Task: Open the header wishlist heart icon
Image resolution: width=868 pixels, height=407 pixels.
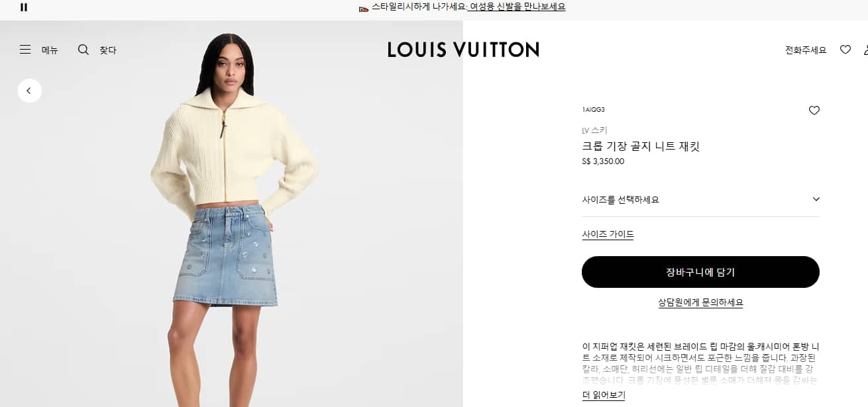Action: [845, 50]
